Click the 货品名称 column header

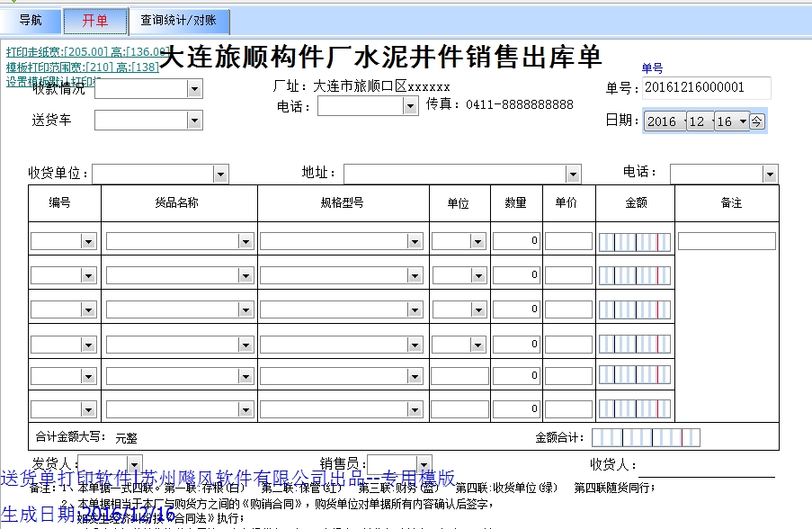176,202
